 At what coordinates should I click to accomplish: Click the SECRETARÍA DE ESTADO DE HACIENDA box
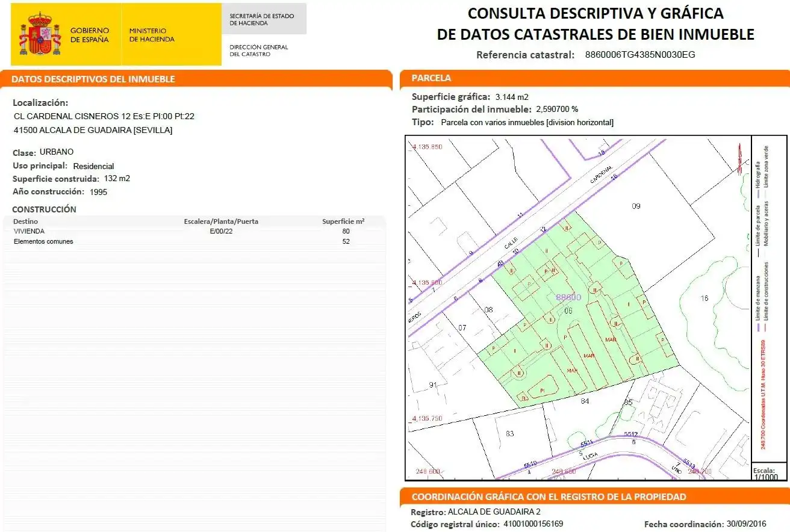264,19
